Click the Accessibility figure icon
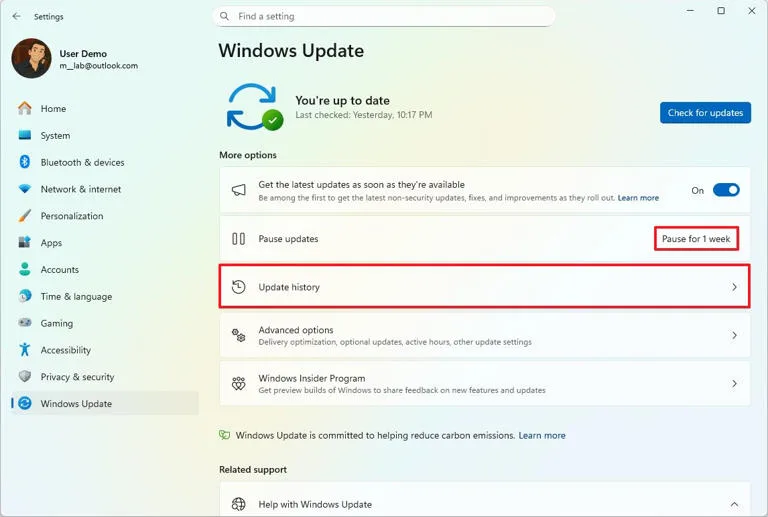This screenshot has height=517, width=768. 24,350
